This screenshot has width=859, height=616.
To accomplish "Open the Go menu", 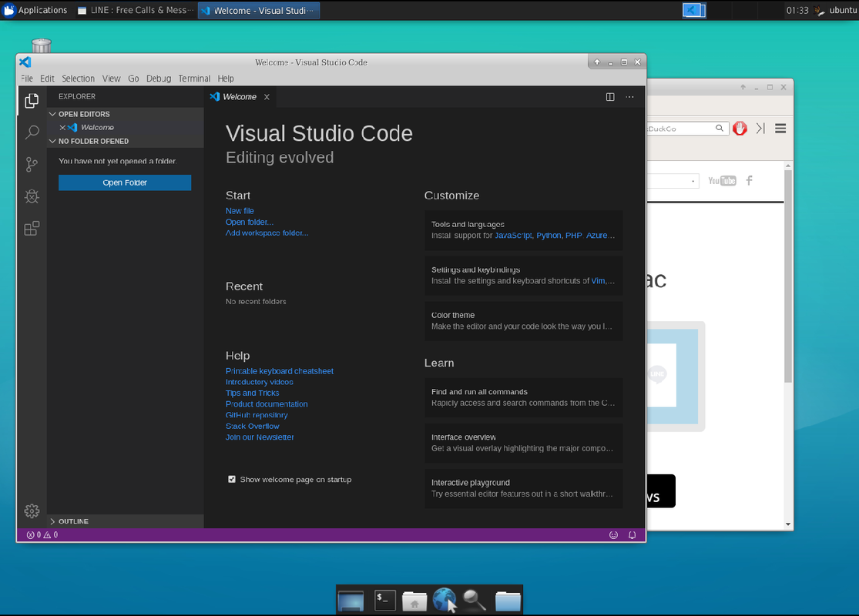I will pyautogui.click(x=133, y=79).
